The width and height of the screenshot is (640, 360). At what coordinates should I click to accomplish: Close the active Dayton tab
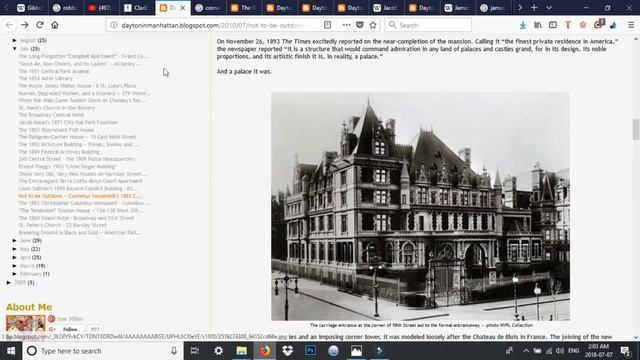point(182,8)
